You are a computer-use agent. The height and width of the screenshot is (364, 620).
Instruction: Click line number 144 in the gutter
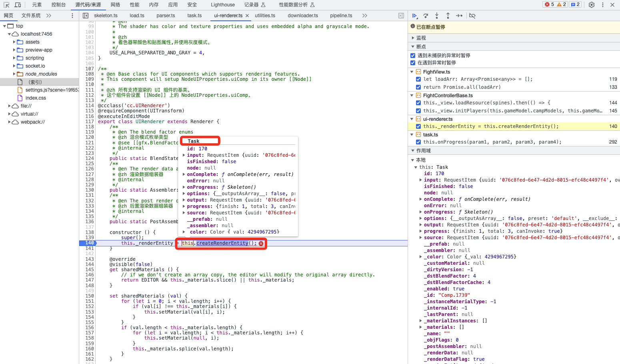pos(89,264)
